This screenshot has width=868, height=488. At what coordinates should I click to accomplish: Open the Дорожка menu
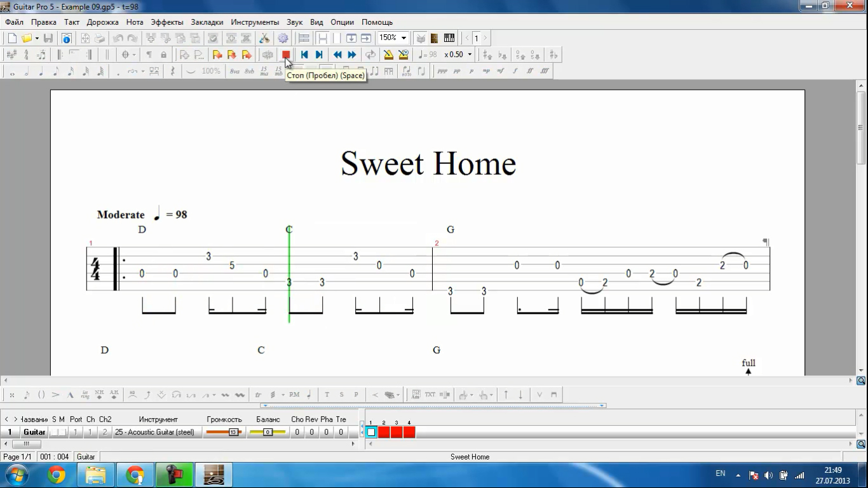click(x=103, y=22)
